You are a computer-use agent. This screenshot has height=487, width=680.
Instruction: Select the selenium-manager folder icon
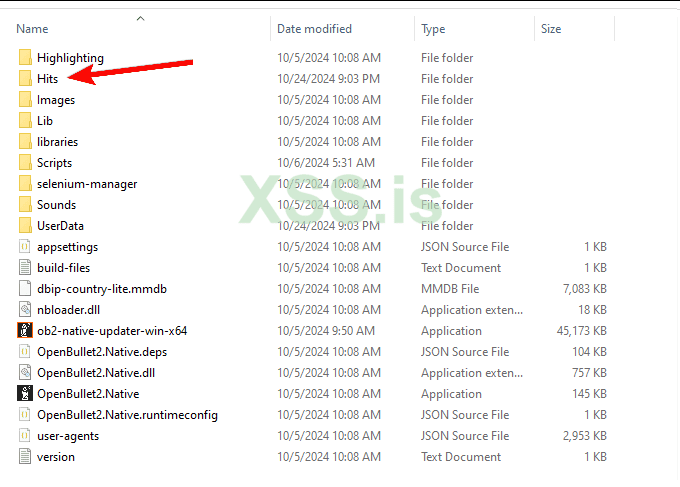pos(25,183)
